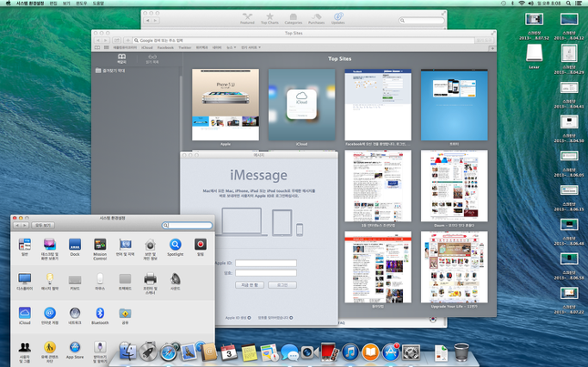The height and width of the screenshot is (367, 588).
Task: Open the general preferences pane
Action: pos(25,247)
